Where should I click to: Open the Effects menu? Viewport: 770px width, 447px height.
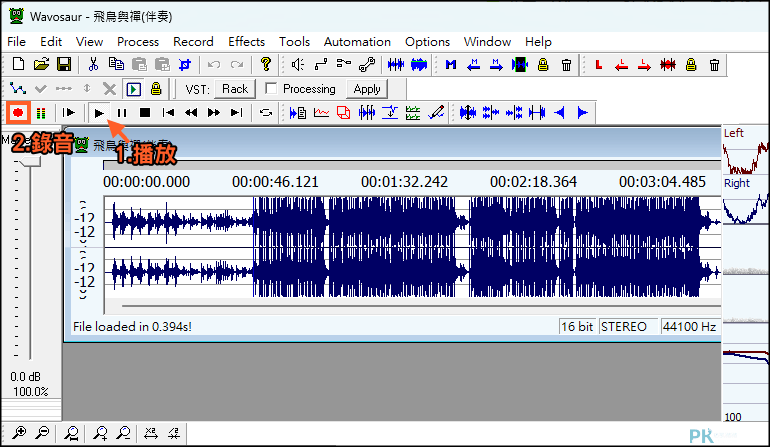coord(247,42)
